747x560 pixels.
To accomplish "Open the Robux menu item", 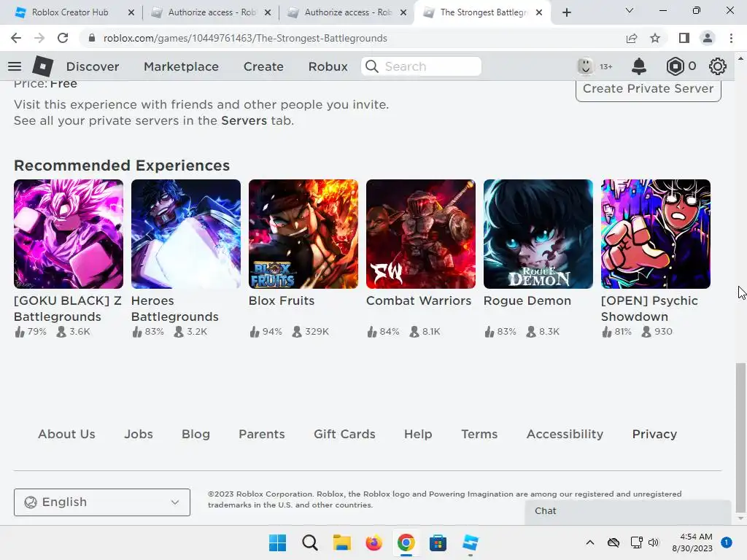I will (328, 66).
